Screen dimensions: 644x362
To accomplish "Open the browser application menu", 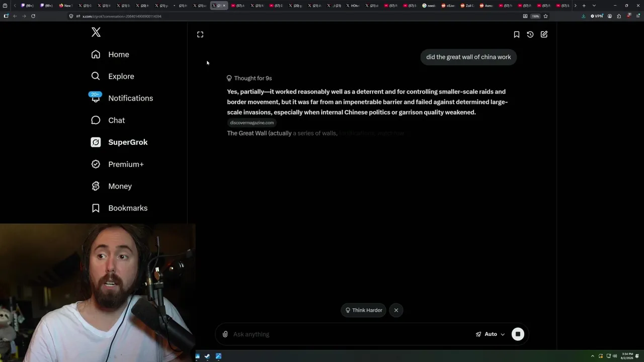I will pos(637,16).
